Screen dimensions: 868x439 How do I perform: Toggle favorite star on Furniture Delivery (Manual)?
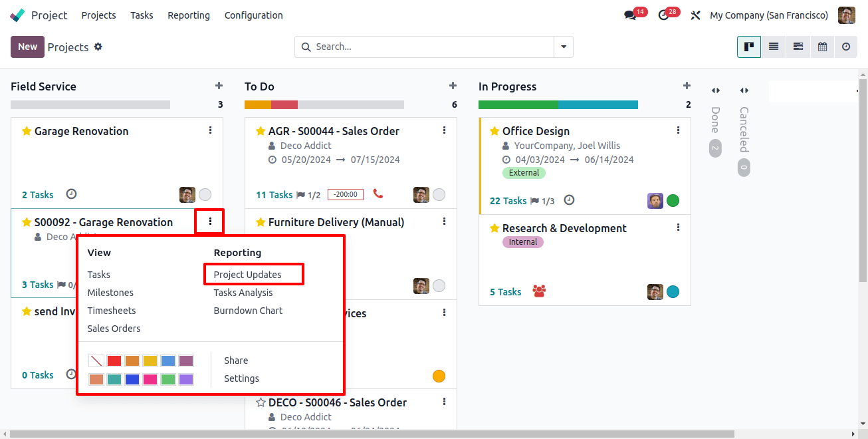coord(261,222)
